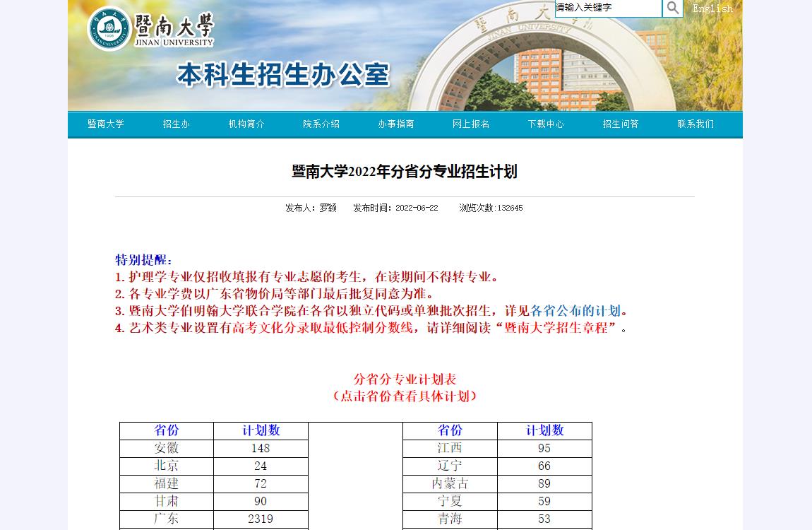The height and width of the screenshot is (530, 812).
Task: Open the 机构简介 menu item
Action: pyautogui.click(x=246, y=124)
